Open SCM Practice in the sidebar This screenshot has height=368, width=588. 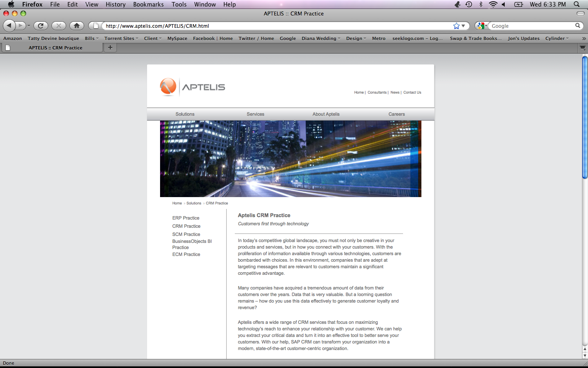(186, 234)
